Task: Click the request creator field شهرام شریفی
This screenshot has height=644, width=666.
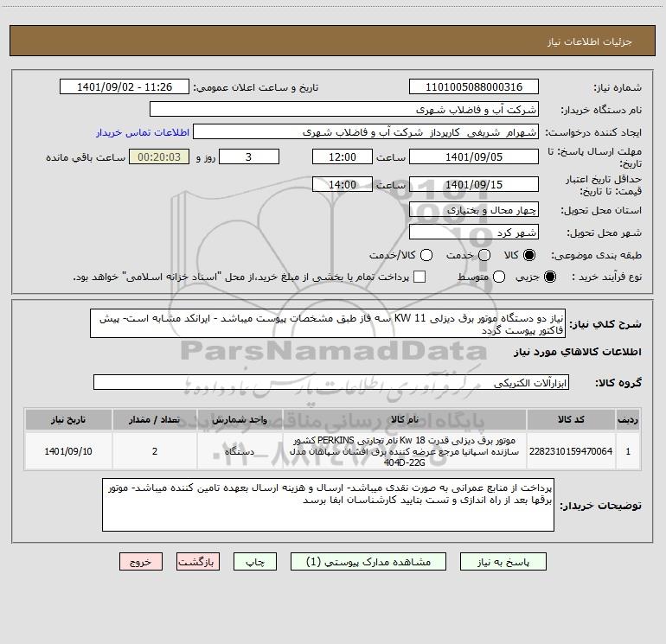Action: (366, 132)
